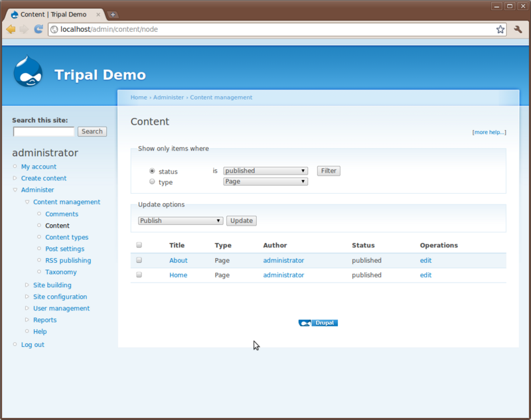Open Content types in sidebar
Screen dimensions: 531x420
[x=67, y=238]
